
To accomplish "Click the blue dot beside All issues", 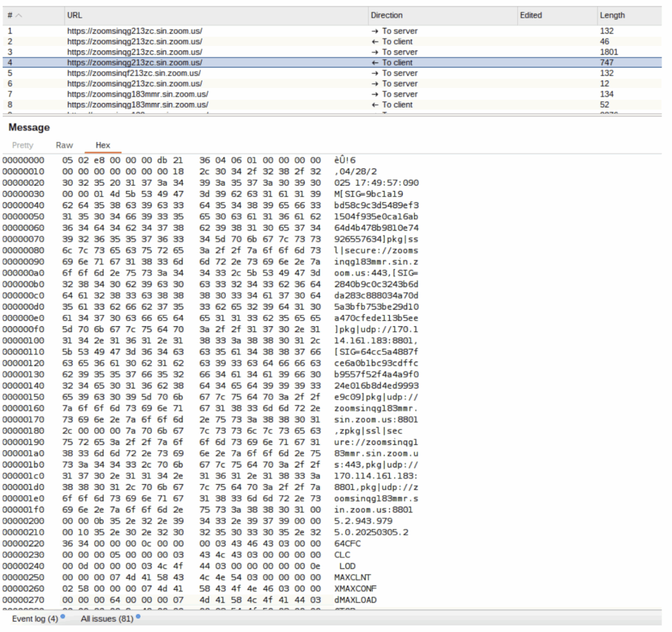I will [138, 616].
